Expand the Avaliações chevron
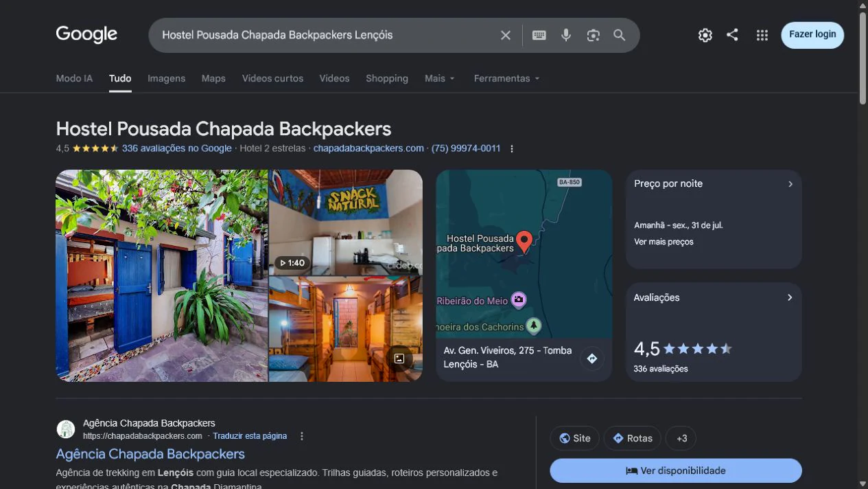Image resolution: width=868 pixels, height=489 pixels. 790,297
